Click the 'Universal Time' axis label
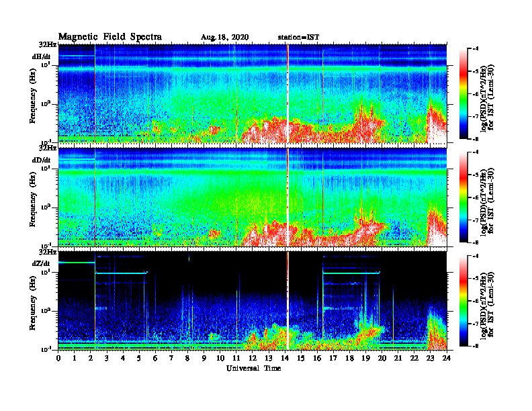532x411 pixels. coord(253,368)
